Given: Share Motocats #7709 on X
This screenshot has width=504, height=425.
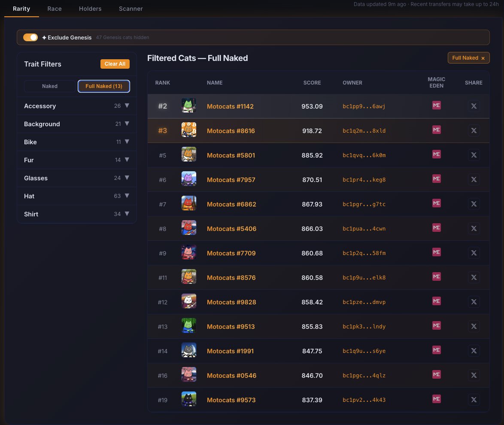Looking at the screenshot, I should pos(474,253).
